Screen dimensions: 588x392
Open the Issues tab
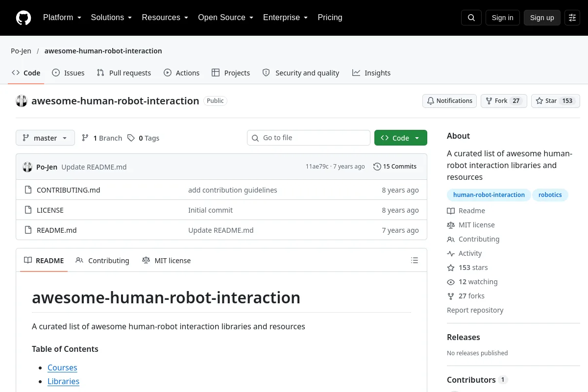(x=68, y=73)
